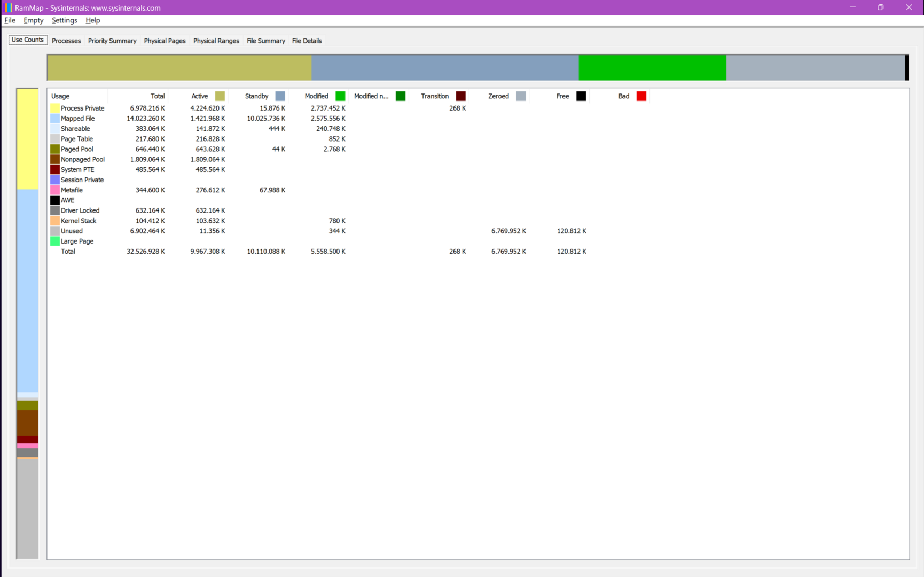Show the File Details tab
The height and width of the screenshot is (577, 924).
coord(307,41)
